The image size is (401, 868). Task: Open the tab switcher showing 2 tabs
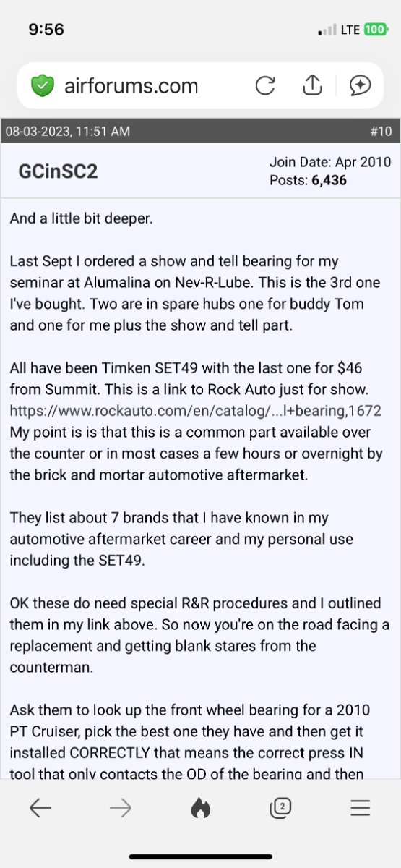(x=280, y=808)
